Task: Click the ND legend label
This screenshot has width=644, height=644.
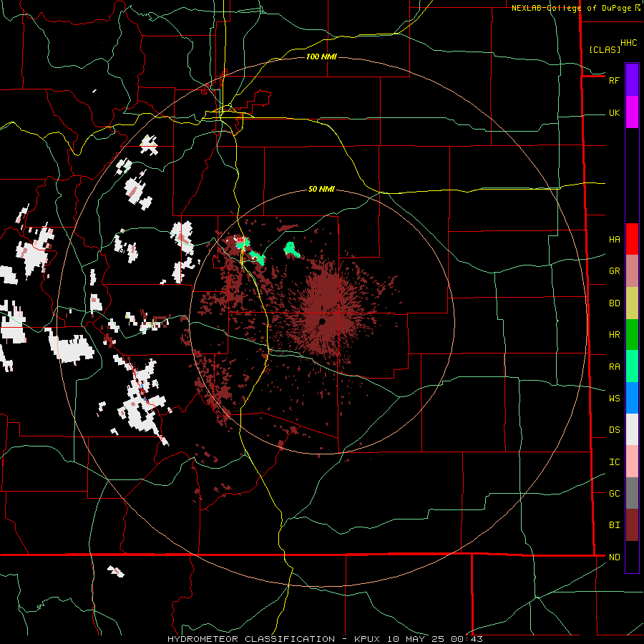Action: (x=614, y=557)
